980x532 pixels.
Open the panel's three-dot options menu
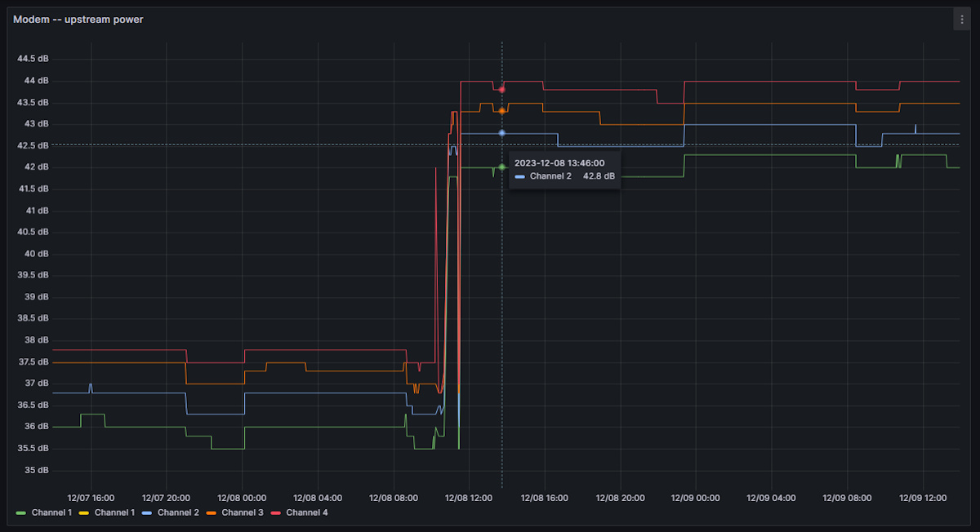(x=961, y=20)
